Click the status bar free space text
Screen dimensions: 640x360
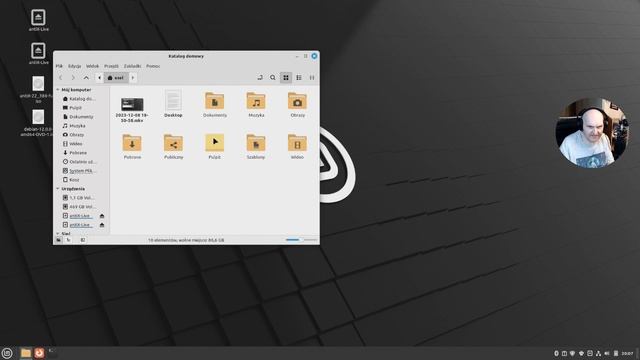(186, 240)
